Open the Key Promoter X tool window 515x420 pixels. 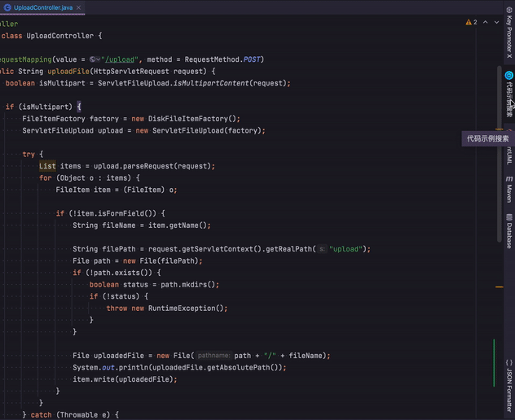click(509, 33)
